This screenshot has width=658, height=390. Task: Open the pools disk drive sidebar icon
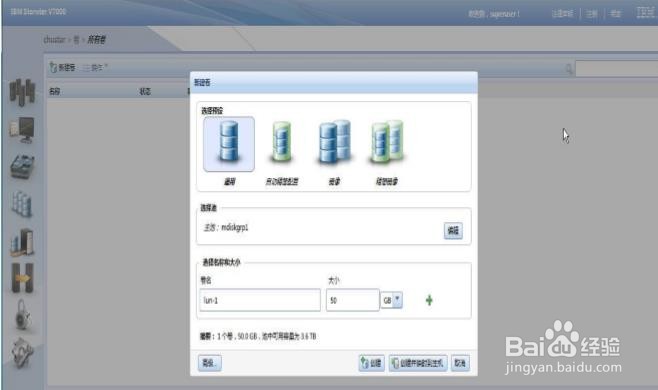point(22,167)
